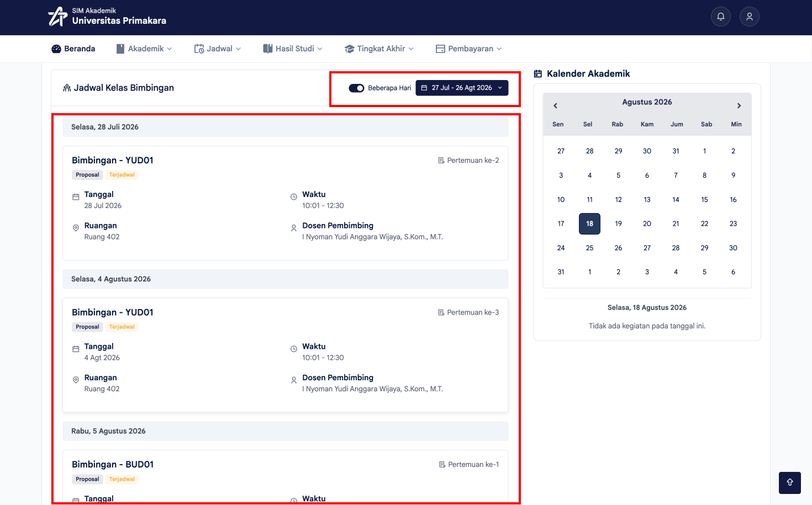Click the Kalender Akademik calendar icon
Viewport: 812px width, 505px height.
pyautogui.click(x=538, y=74)
